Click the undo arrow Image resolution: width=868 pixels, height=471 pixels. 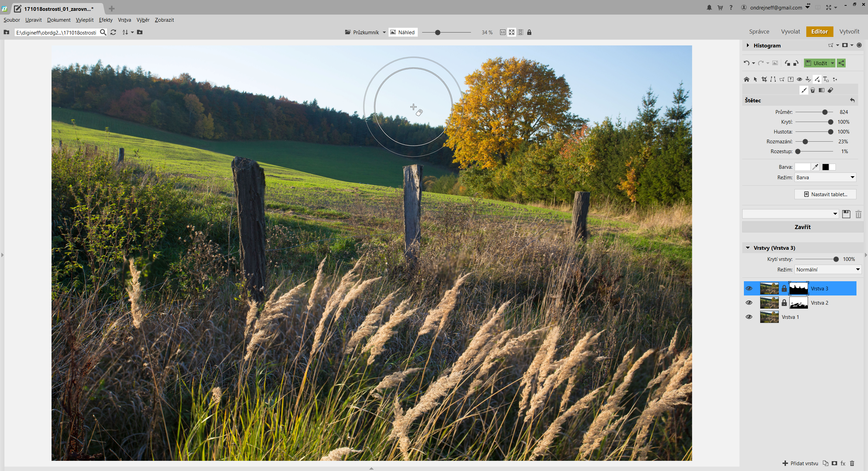coord(746,63)
